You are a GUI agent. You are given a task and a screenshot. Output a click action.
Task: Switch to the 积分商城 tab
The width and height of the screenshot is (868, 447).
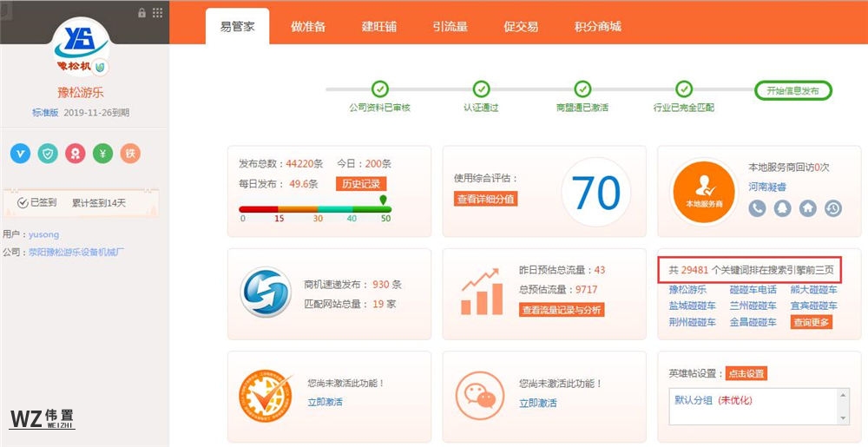pyautogui.click(x=598, y=27)
